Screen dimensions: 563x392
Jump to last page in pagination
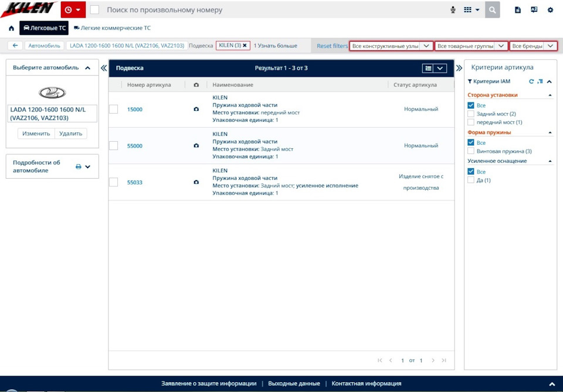[444, 360]
